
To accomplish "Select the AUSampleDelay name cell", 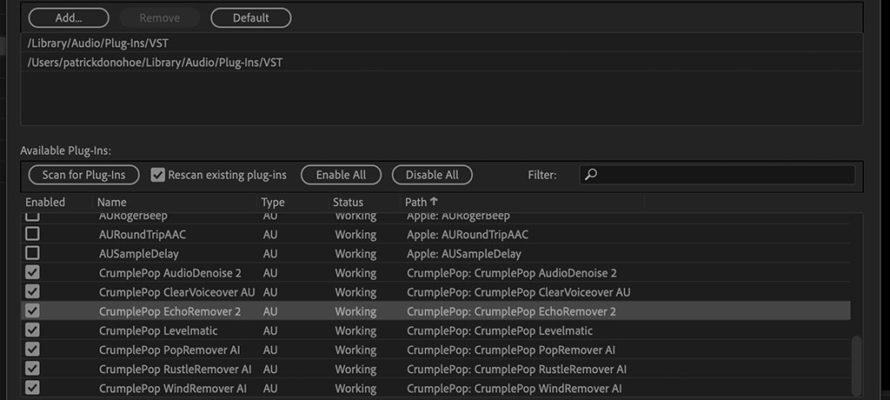I will click(x=138, y=254).
